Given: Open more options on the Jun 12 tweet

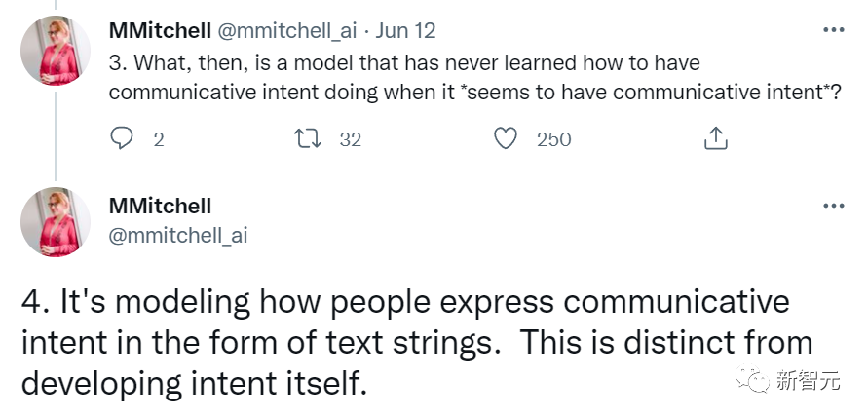Looking at the screenshot, I should 833,30.
